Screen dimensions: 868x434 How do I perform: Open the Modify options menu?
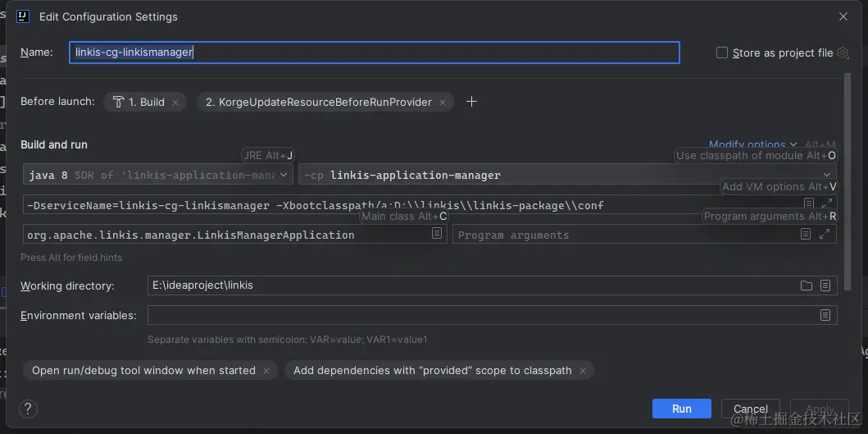coord(753,144)
